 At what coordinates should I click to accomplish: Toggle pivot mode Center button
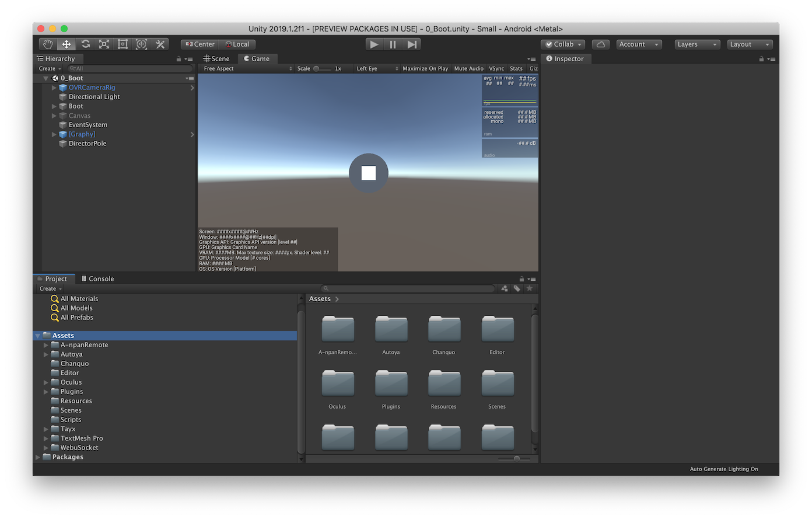[200, 44]
